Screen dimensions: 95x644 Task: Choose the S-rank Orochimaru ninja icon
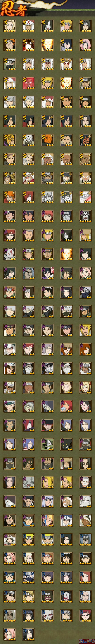click(48, 26)
